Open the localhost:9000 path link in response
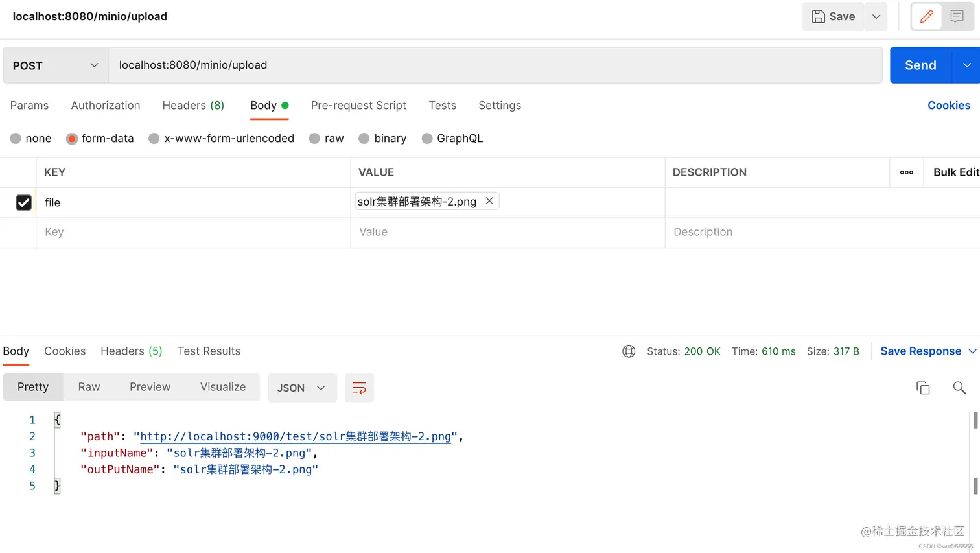Screen dimensions: 980x553 tap(296, 436)
